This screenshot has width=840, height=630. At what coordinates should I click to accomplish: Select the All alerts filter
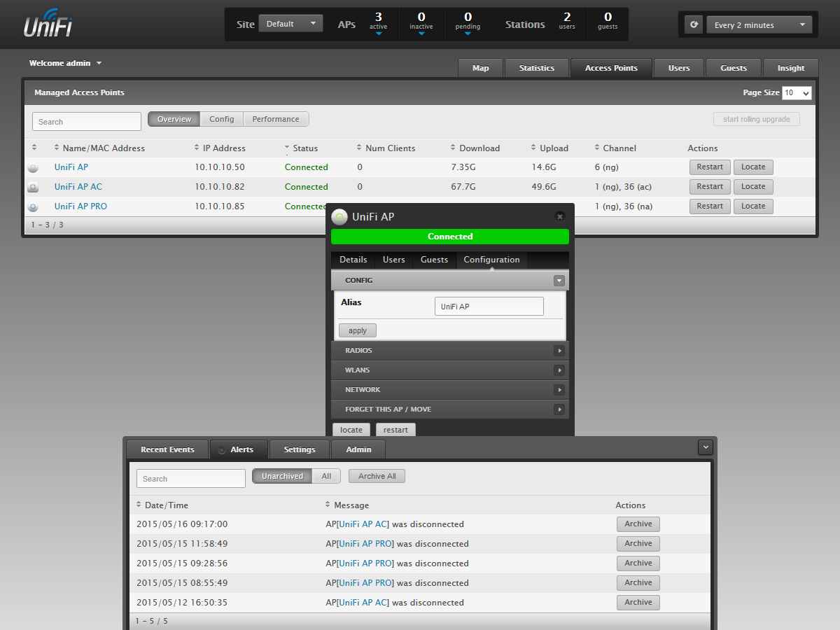tap(326, 476)
